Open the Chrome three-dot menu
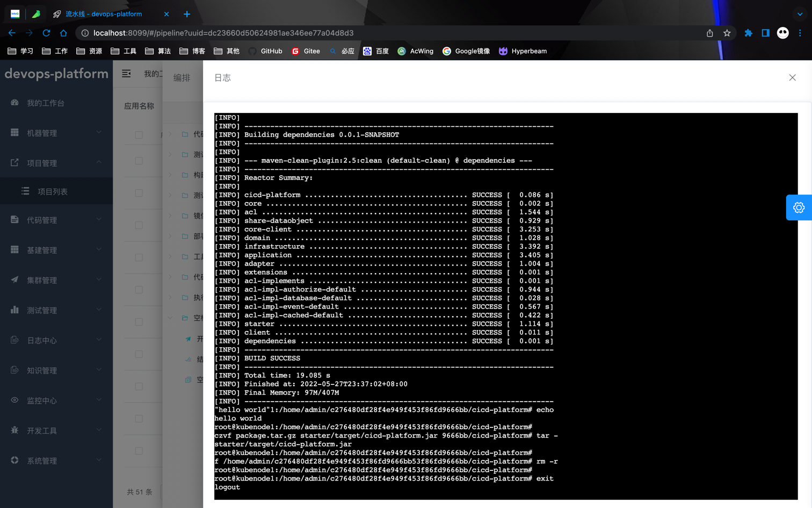Screen dimensions: 812x508 click(x=800, y=33)
